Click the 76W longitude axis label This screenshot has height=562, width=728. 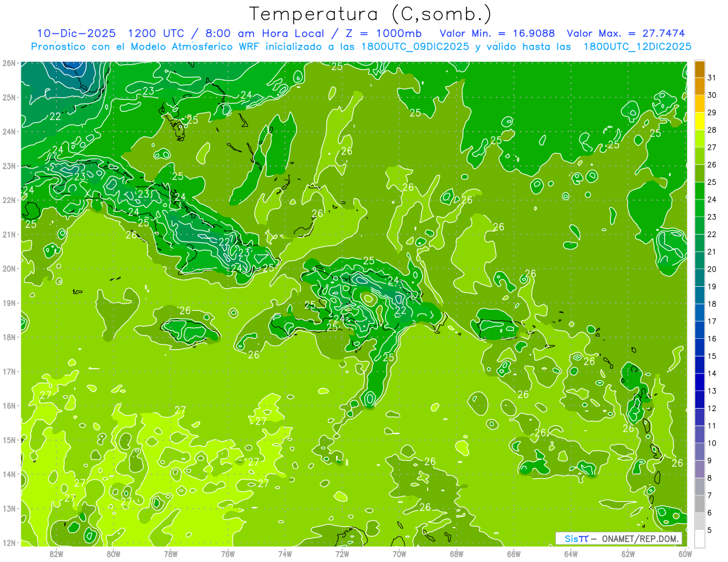click(227, 554)
